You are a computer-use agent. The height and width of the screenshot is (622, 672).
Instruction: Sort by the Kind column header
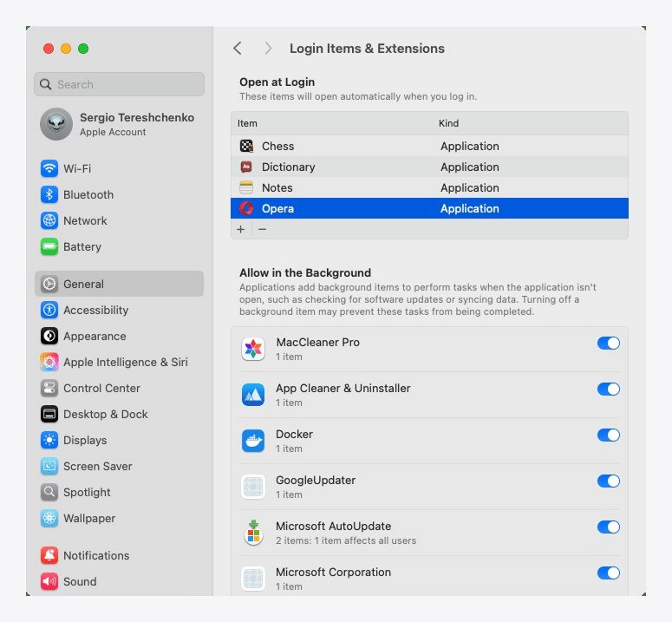click(448, 123)
